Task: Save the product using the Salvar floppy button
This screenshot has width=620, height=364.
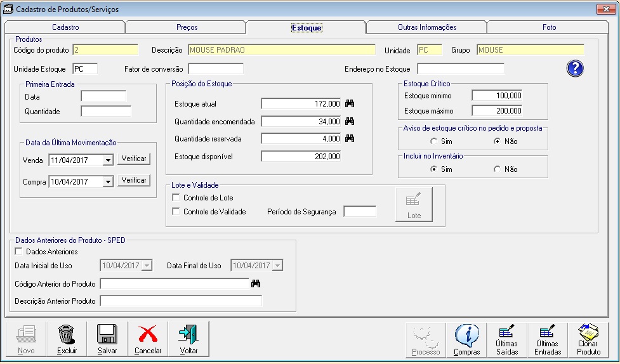Action: [107, 339]
